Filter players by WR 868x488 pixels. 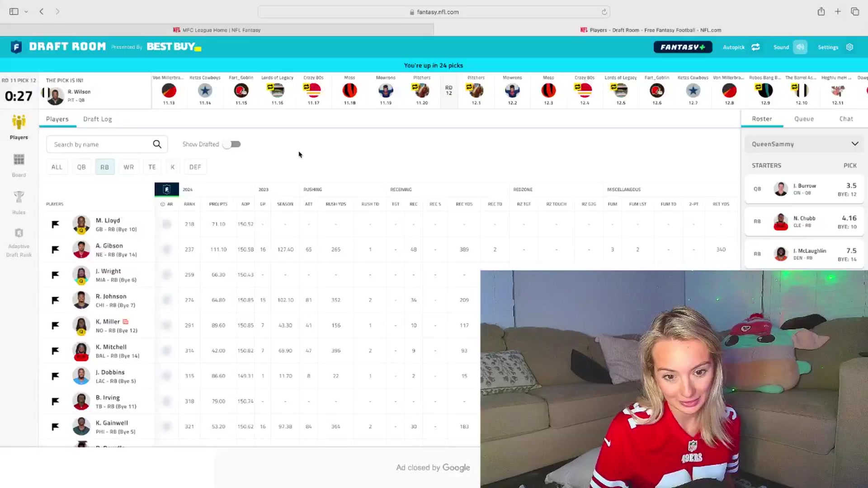(x=129, y=167)
